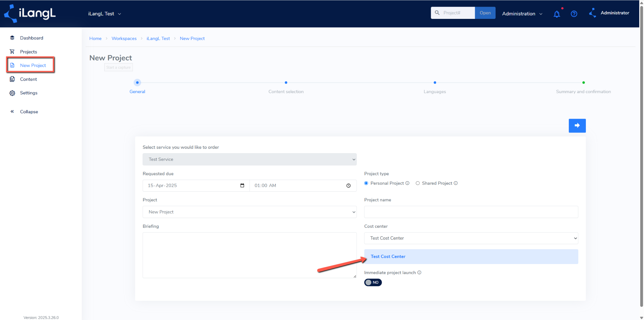Collapse the sidebar menu
Screen dimensions: 644x320
[29, 112]
